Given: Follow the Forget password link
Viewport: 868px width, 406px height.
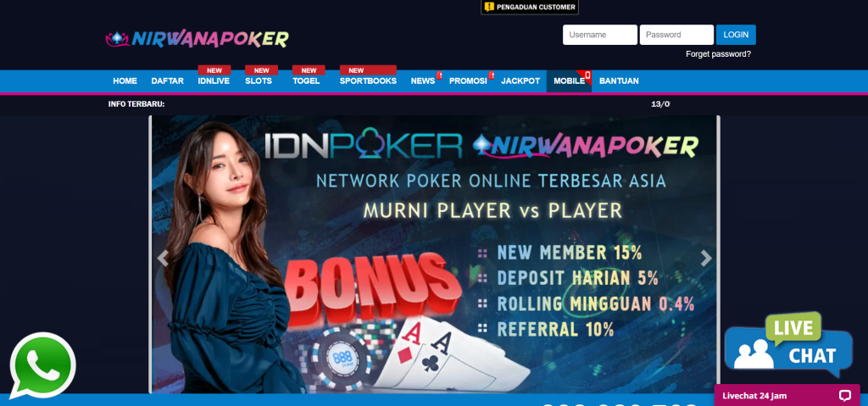Looking at the screenshot, I should pos(718,54).
